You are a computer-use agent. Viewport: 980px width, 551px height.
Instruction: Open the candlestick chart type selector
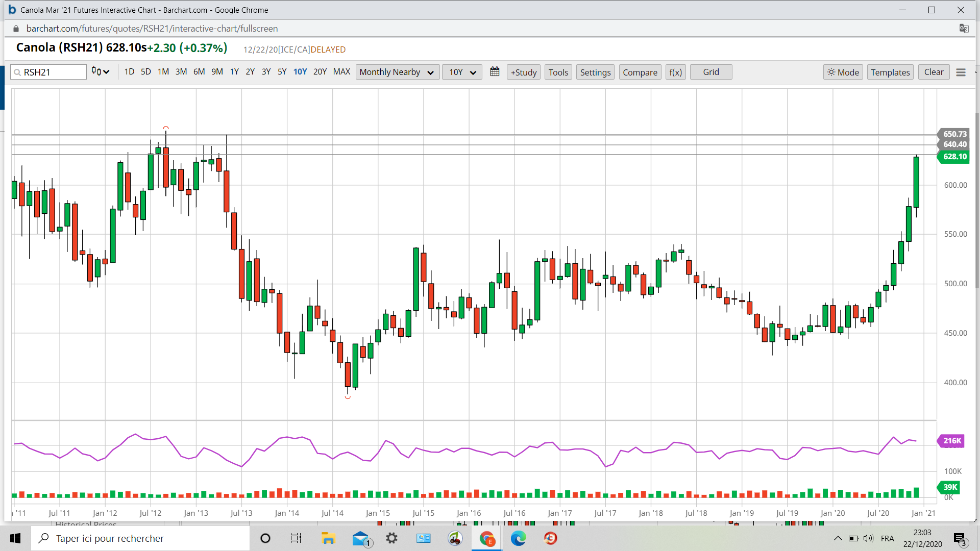(x=100, y=72)
